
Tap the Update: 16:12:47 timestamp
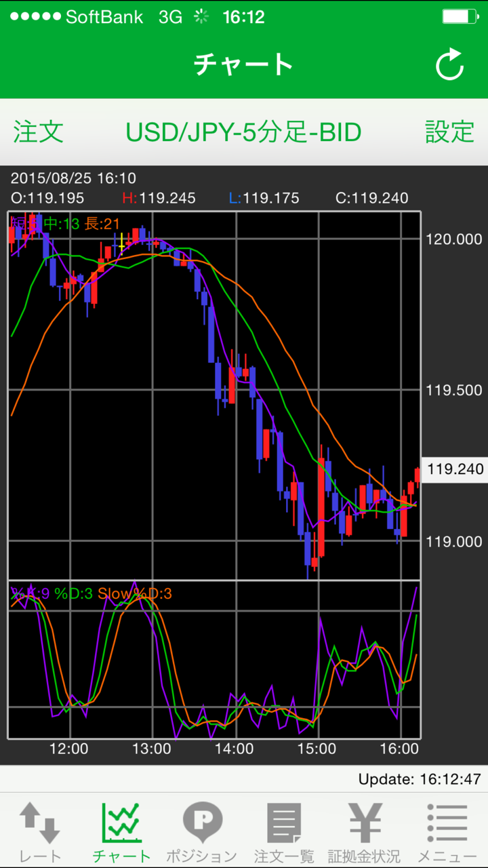pyautogui.click(x=420, y=779)
